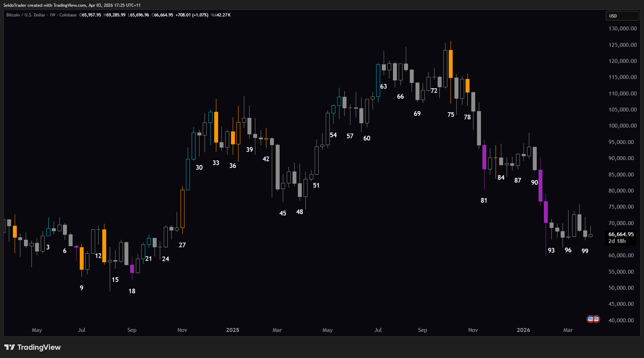Click the volume value Vol 42.27K
This screenshot has height=358, width=644.
[x=221, y=15]
